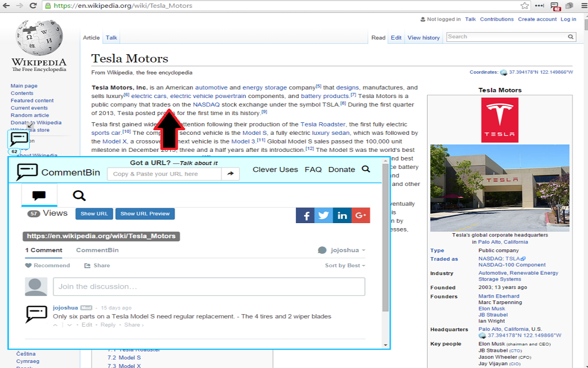The height and width of the screenshot is (368, 588).
Task: Click Edit under jojoshua's comment
Action: tap(87, 325)
